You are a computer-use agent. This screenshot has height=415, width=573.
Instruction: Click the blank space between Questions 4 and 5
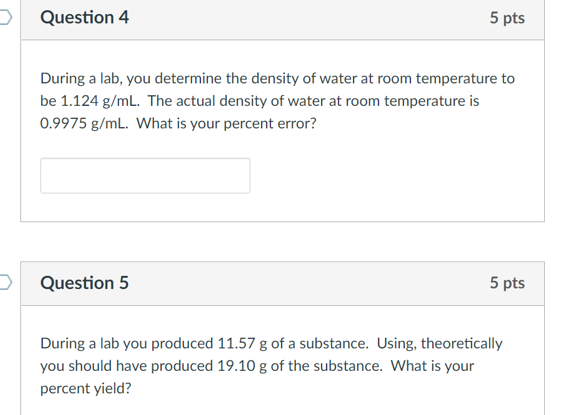tap(282, 241)
